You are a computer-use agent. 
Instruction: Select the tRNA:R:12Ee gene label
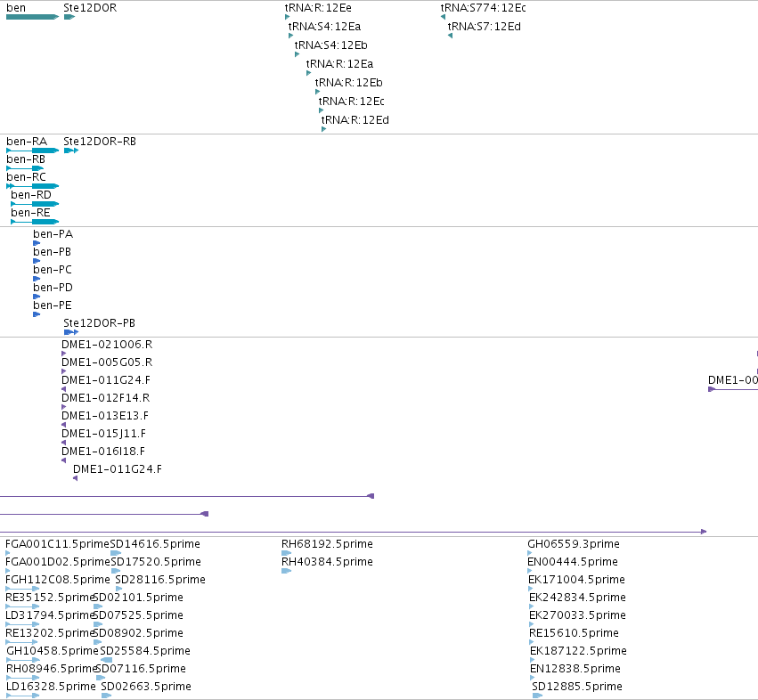tap(318, 8)
